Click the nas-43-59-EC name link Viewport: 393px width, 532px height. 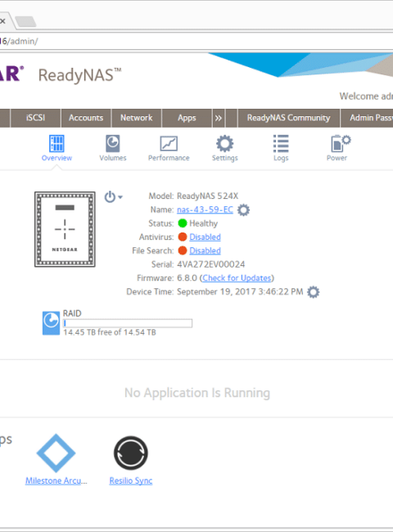coord(205,210)
